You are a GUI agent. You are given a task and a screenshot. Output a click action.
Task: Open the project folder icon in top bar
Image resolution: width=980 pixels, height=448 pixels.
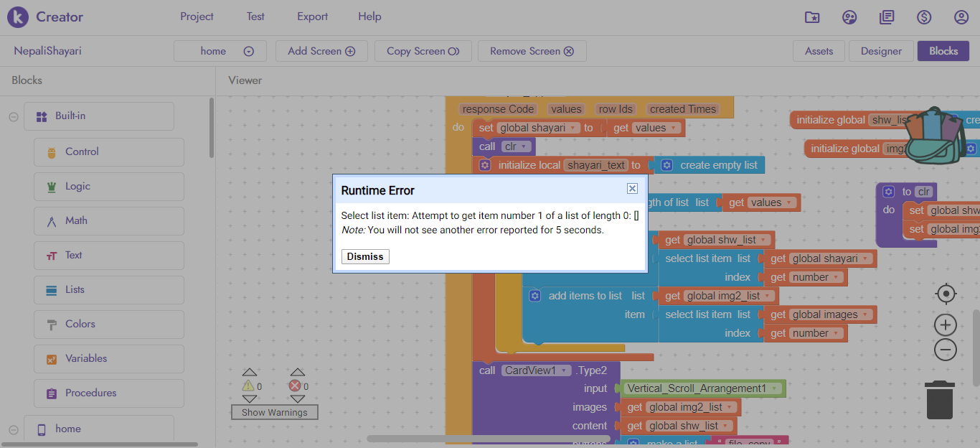812,17
